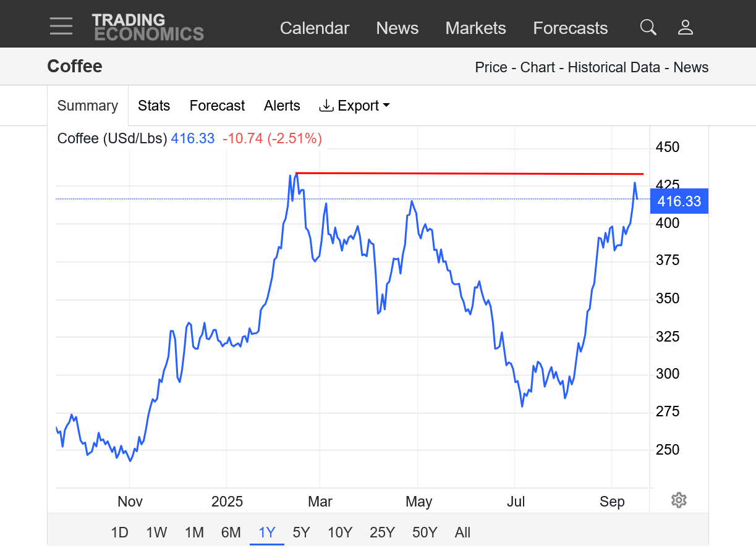Set chart range to 1D

tap(119, 532)
